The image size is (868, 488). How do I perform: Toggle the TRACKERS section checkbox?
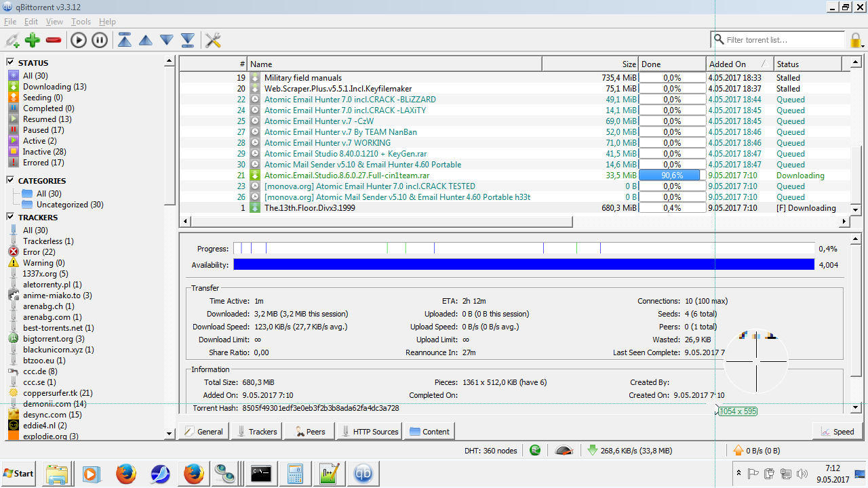11,217
